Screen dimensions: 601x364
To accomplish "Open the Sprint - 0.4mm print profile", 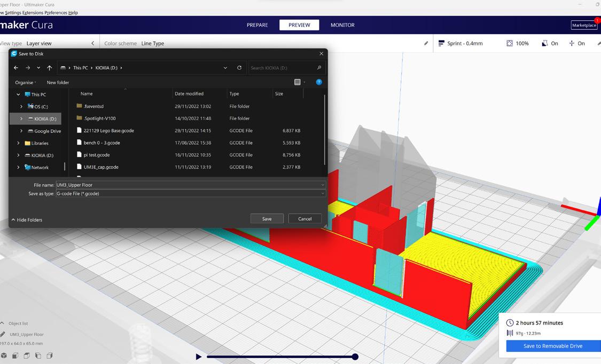I will point(460,43).
